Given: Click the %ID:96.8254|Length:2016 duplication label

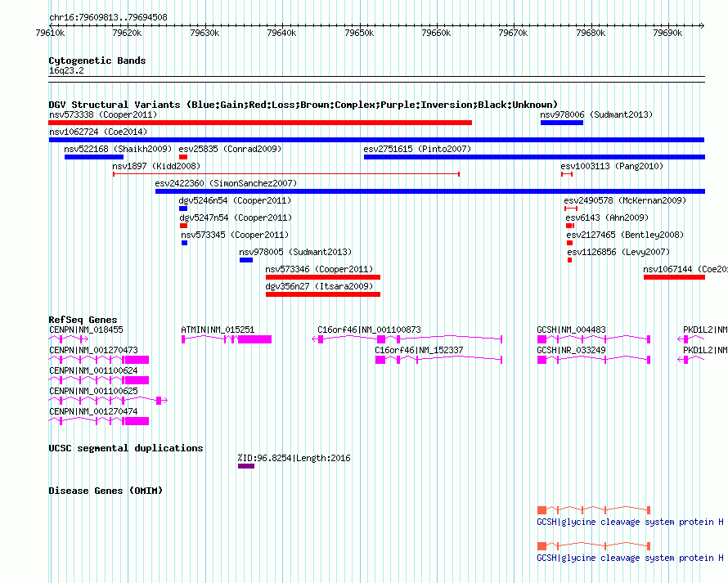Looking at the screenshot, I should [x=294, y=458].
